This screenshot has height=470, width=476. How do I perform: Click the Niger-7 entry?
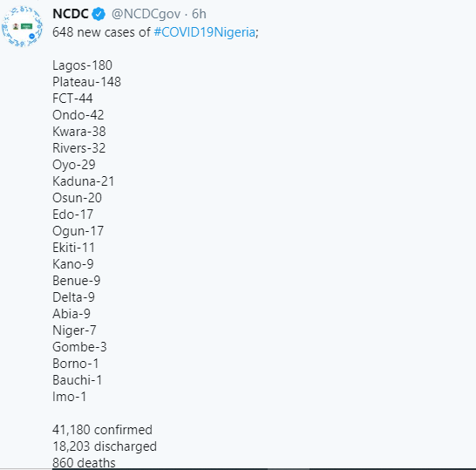[x=74, y=330]
